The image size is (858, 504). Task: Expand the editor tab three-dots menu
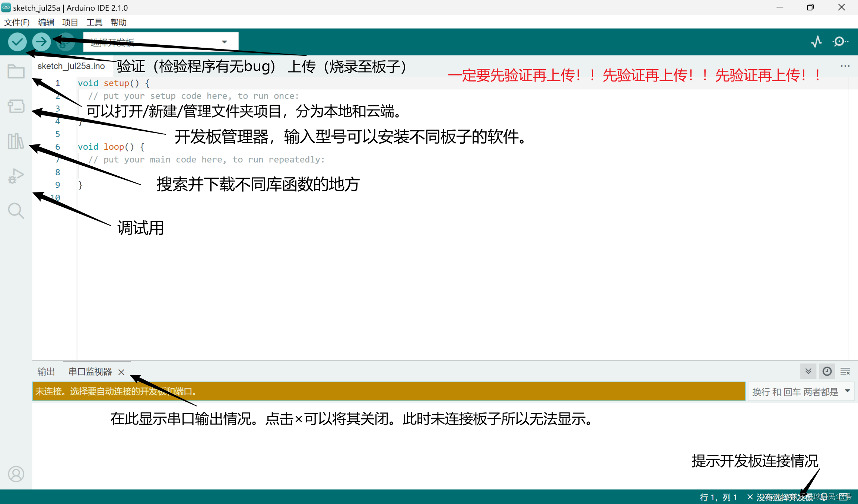pyautogui.click(x=845, y=66)
